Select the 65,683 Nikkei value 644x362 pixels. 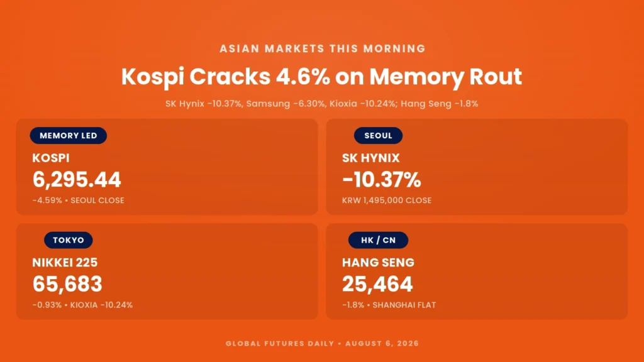click(x=67, y=284)
